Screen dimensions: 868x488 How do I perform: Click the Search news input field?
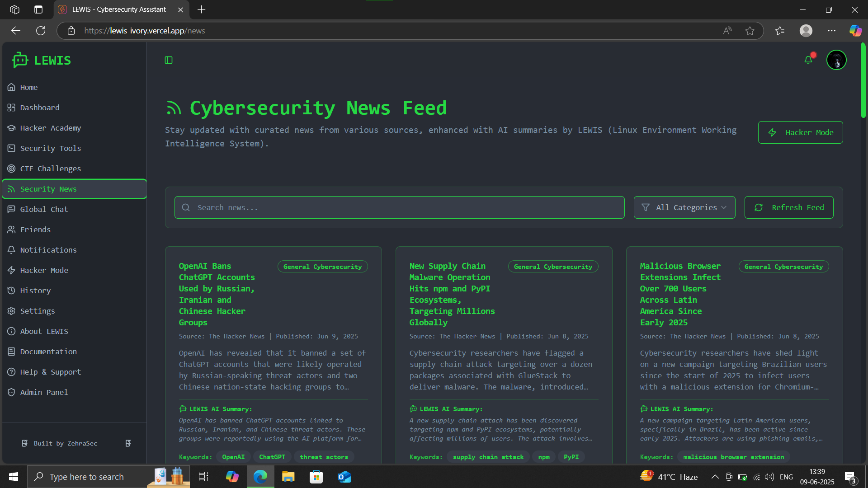(400, 207)
